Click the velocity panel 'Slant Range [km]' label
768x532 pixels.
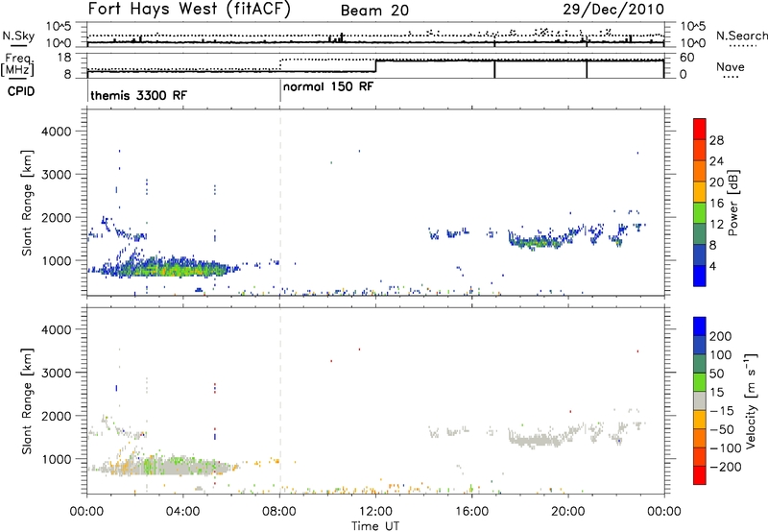click(27, 401)
